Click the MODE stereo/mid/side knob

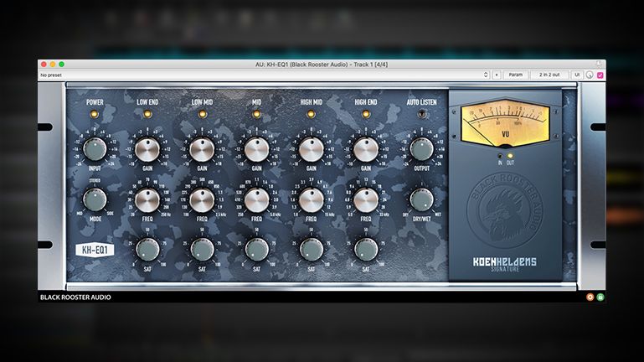tap(95, 199)
